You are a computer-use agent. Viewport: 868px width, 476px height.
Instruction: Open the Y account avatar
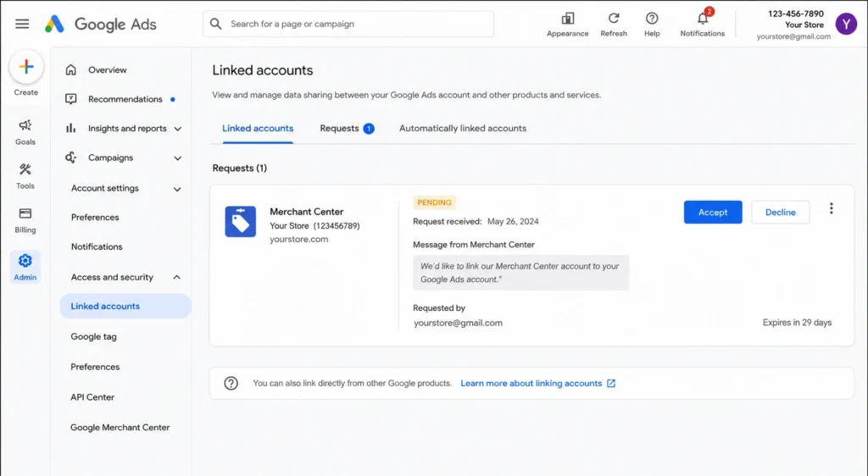click(846, 25)
